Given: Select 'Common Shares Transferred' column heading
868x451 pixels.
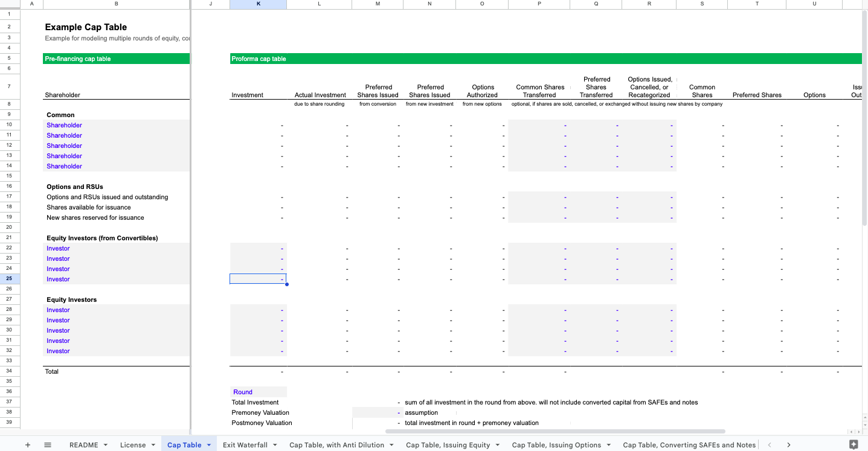Looking at the screenshot, I should tap(539, 91).
